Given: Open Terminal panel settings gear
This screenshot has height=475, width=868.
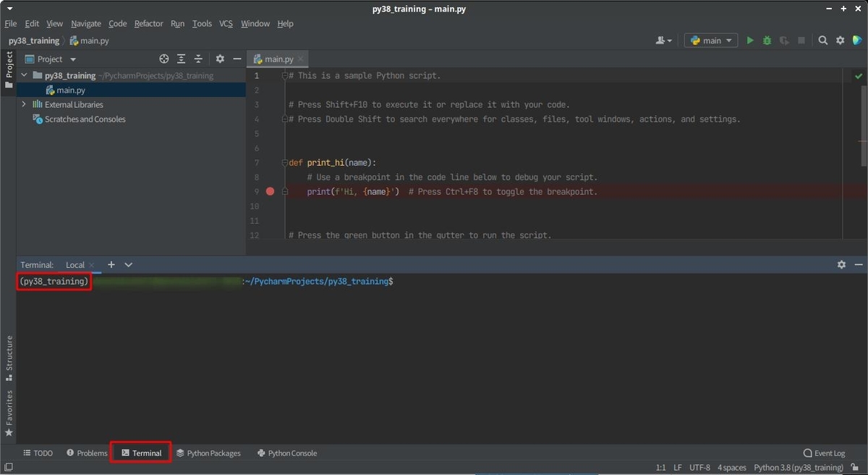Looking at the screenshot, I should coord(841,265).
